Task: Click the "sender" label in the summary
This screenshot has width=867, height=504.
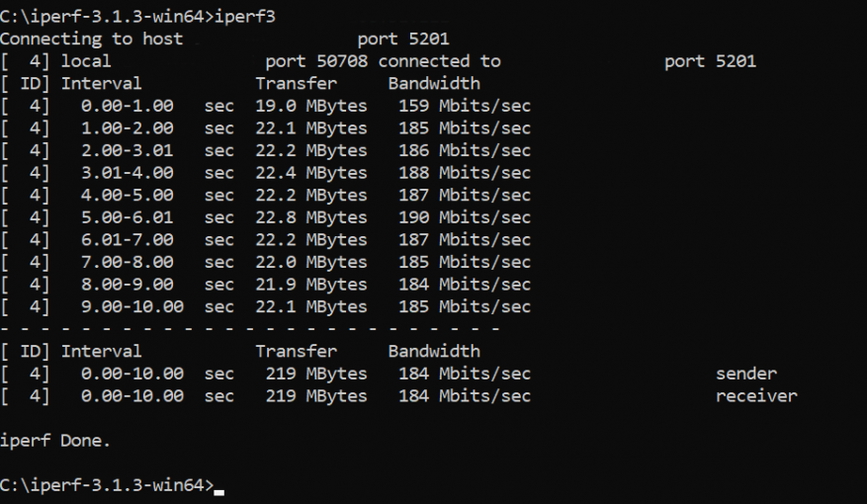Action: 745,374
